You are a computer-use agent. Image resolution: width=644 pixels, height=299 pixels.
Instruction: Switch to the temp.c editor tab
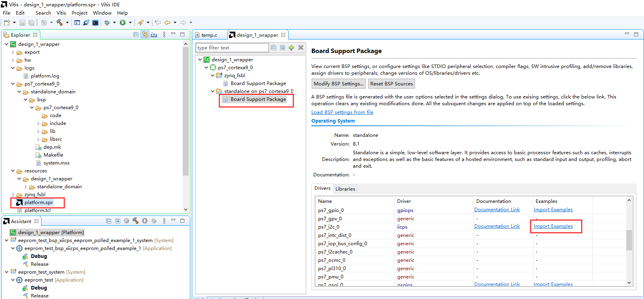tap(209, 35)
